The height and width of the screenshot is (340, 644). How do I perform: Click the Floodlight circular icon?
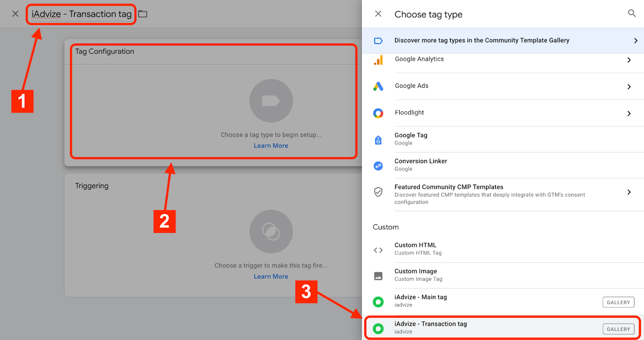click(378, 113)
